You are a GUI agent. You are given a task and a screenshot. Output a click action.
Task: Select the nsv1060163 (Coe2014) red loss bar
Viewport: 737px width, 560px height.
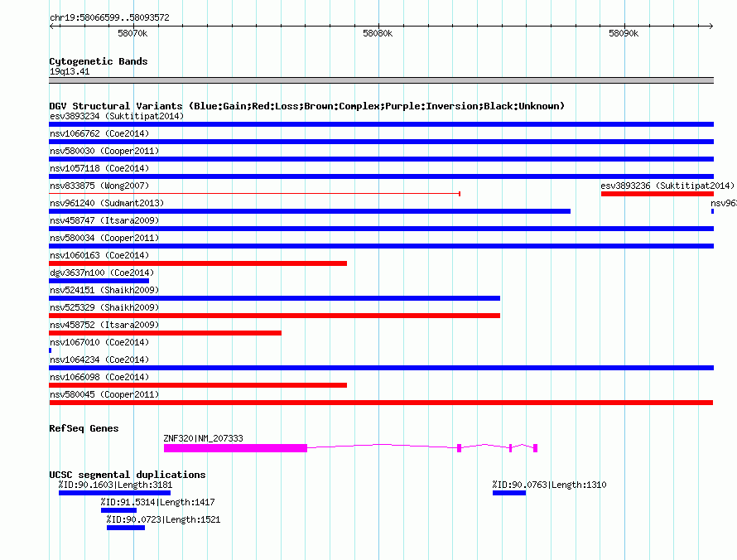click(x=198, y=263)
